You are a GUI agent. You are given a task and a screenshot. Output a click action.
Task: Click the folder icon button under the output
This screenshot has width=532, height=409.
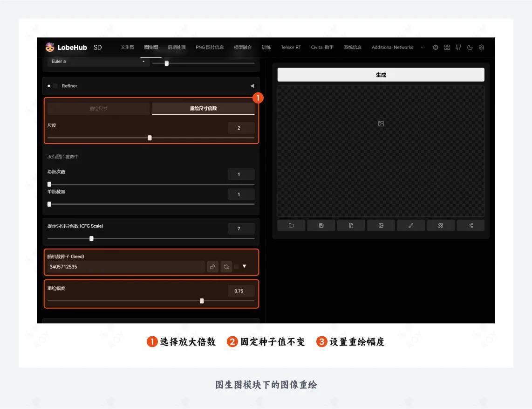pyautogui.click(x=291, y=226)
